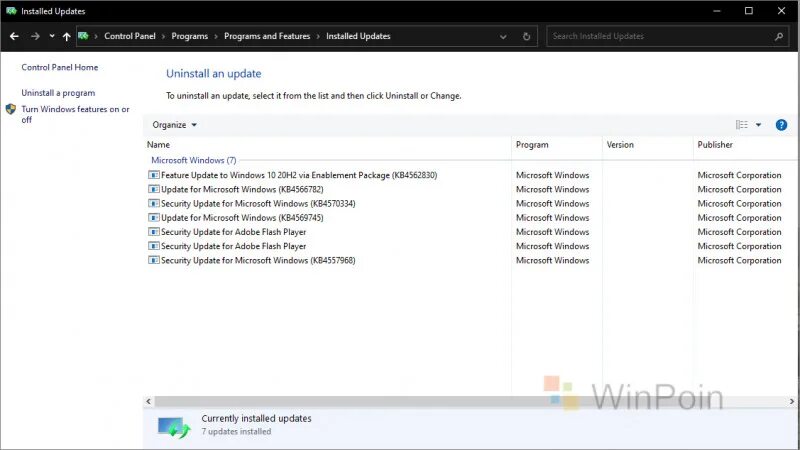Go back with the back arrow
The width and height of the screenshot is (800, 450).
point(14,36)
